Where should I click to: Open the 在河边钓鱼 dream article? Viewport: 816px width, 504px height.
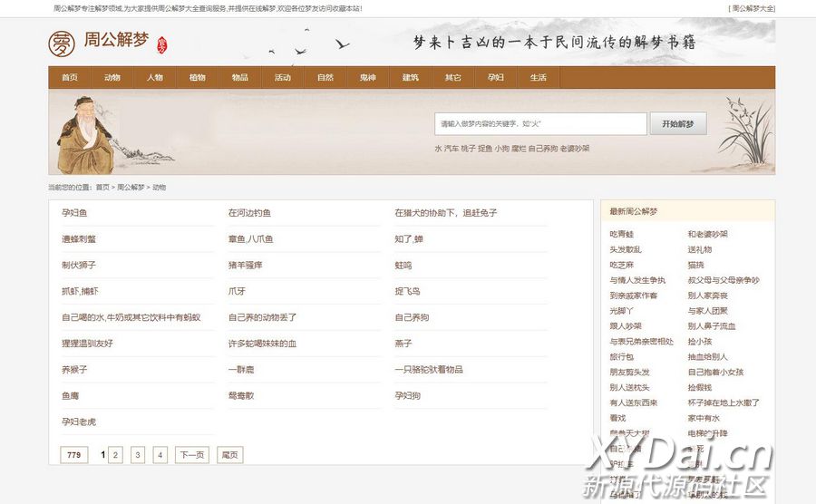point(249,213)
